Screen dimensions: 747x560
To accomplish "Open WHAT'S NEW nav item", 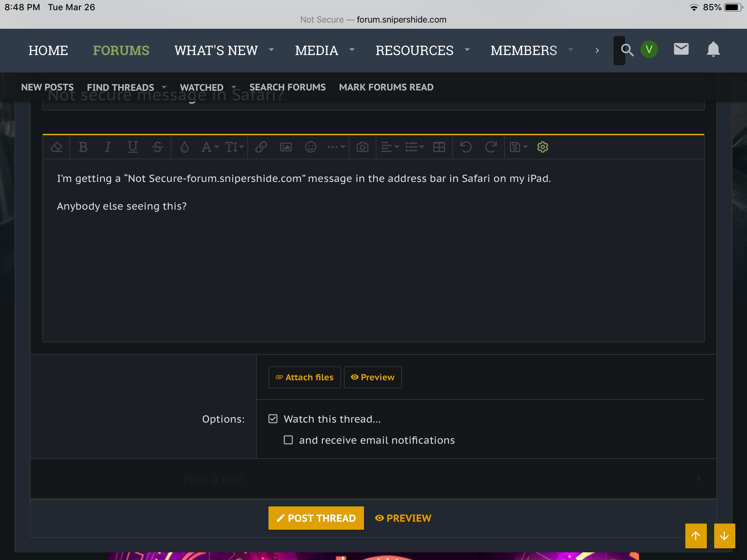I will 216,50.
